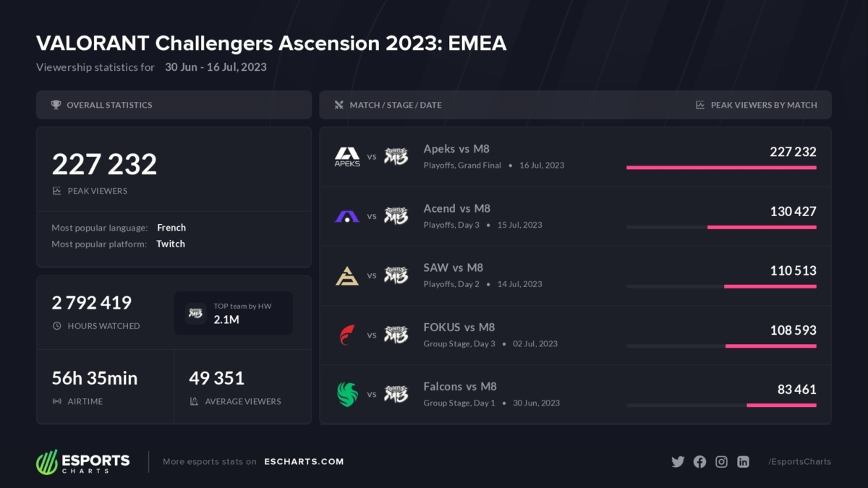Select the Peak Viewers By Match header
This screenshot has height=488, width=868.
[763, 105]
